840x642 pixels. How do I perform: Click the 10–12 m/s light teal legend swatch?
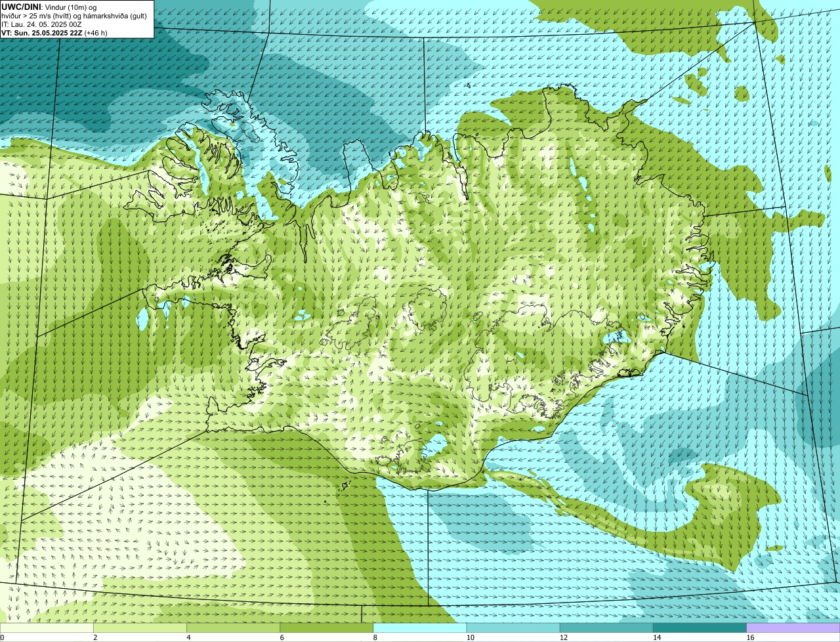(513, 628)
